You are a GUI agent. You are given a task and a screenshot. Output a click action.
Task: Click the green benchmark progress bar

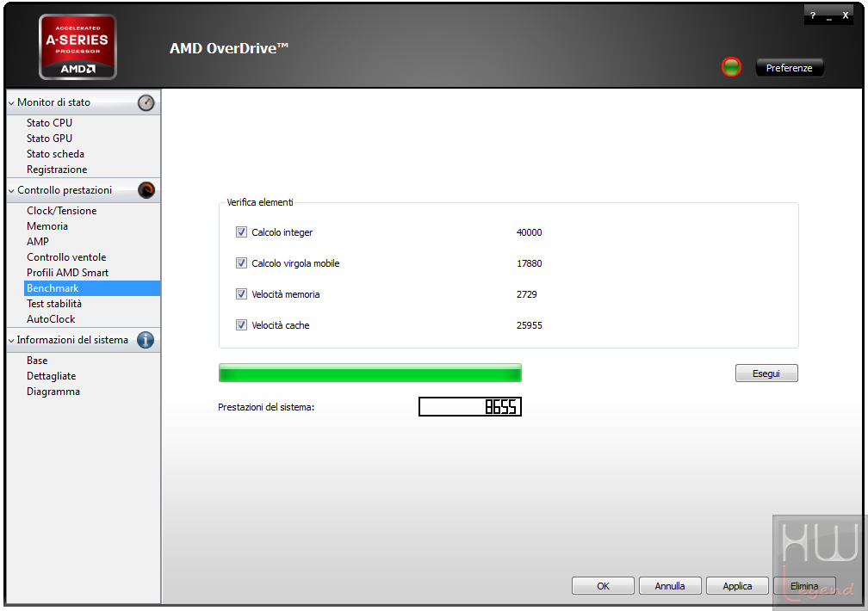pyautogui.click(x=369, y=373)
